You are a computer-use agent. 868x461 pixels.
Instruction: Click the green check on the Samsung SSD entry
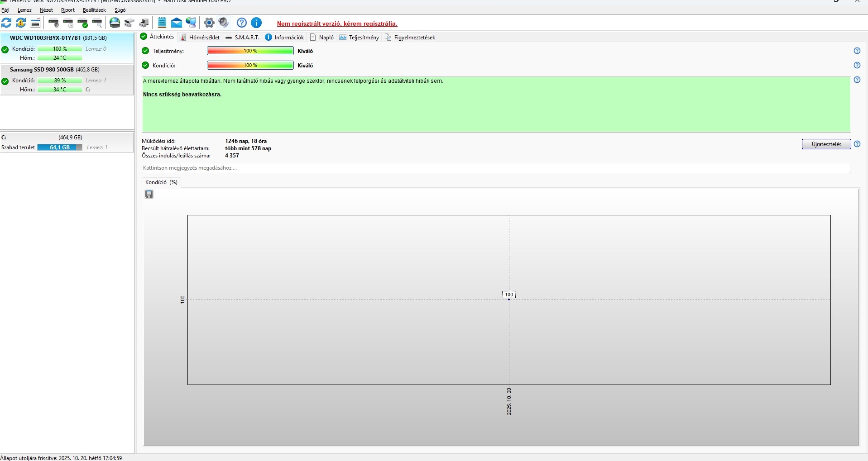pyautogui.click(x=5, y=81)
